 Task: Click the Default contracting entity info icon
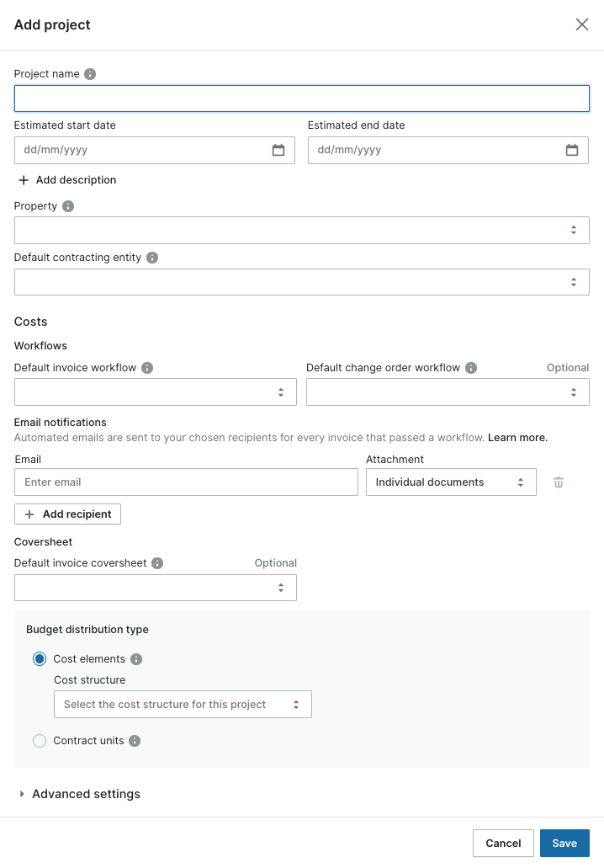coord(152,258)
